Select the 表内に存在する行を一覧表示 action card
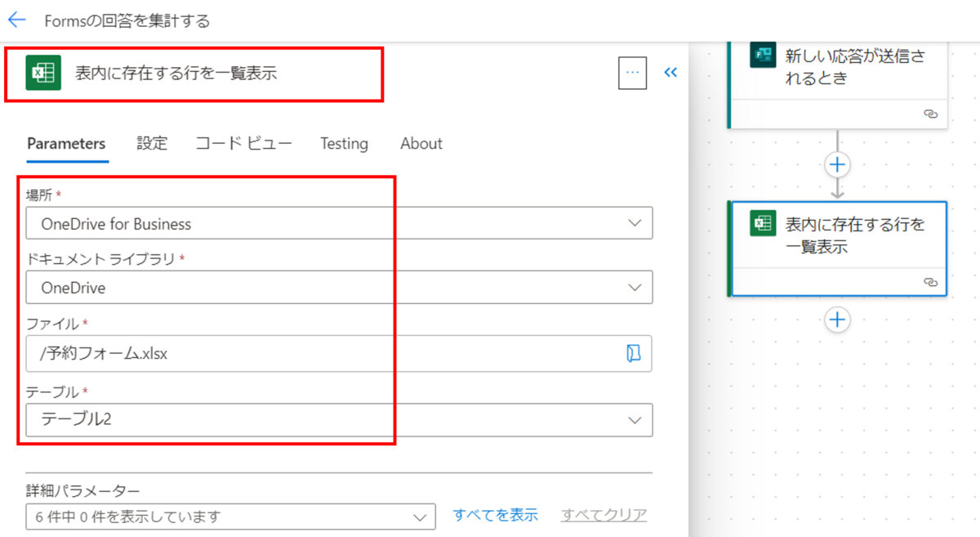 tap(838, 248)
